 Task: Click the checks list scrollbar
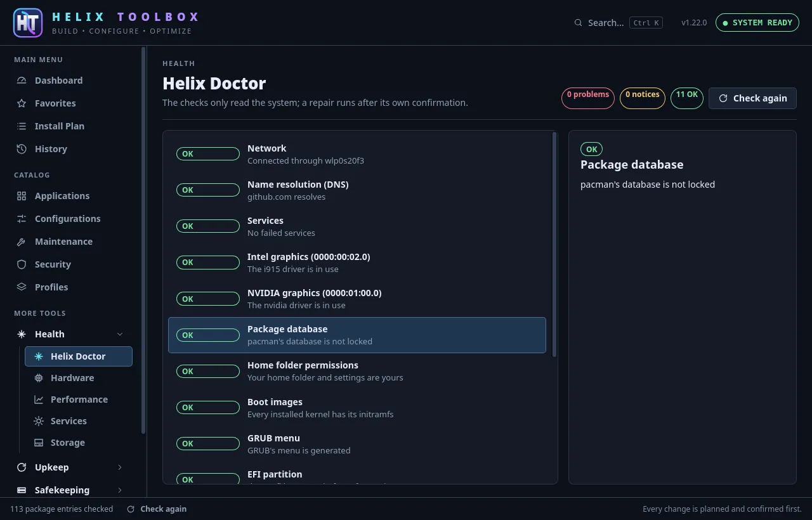(554, 244)
